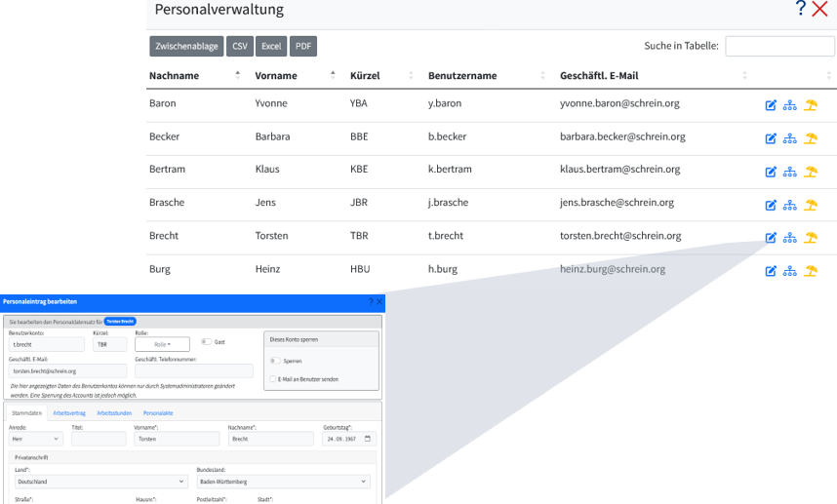Click the Burg last name cell
Screen dimensions: 837x504
[160, 269]
